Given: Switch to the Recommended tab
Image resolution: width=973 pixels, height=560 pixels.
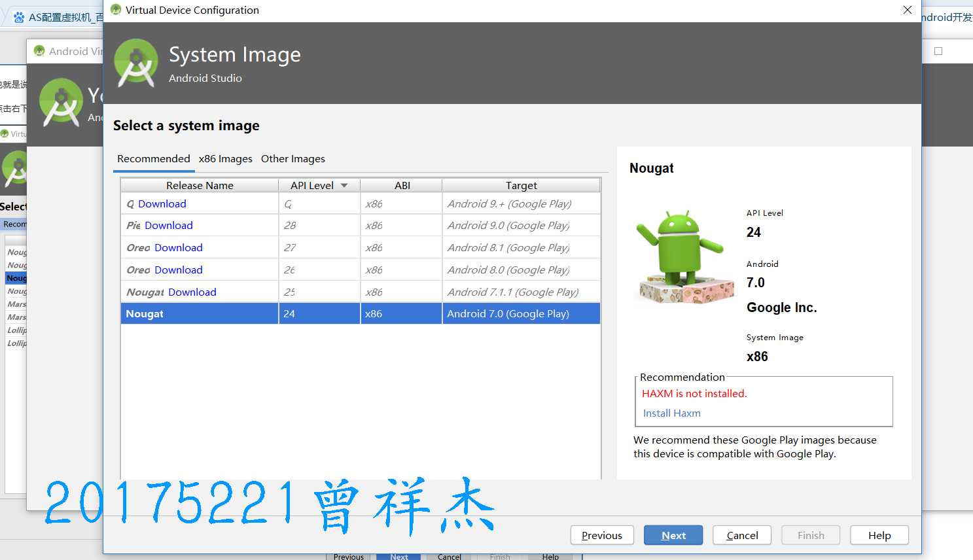Looking at the screenshot, I should click(x=154, y=159).
